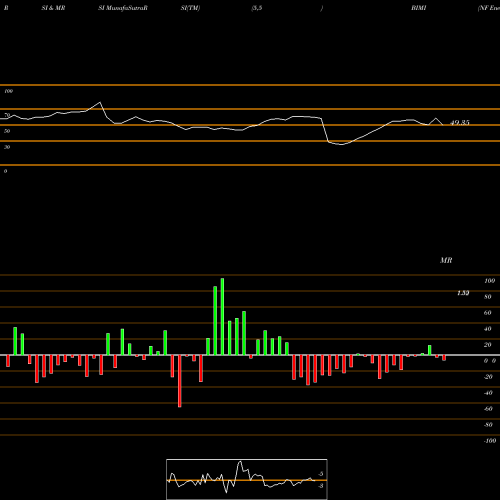The height and width of the screenshot is (500, 500).
Task: Click the histogram axis label 100
Action: [489, 281]
